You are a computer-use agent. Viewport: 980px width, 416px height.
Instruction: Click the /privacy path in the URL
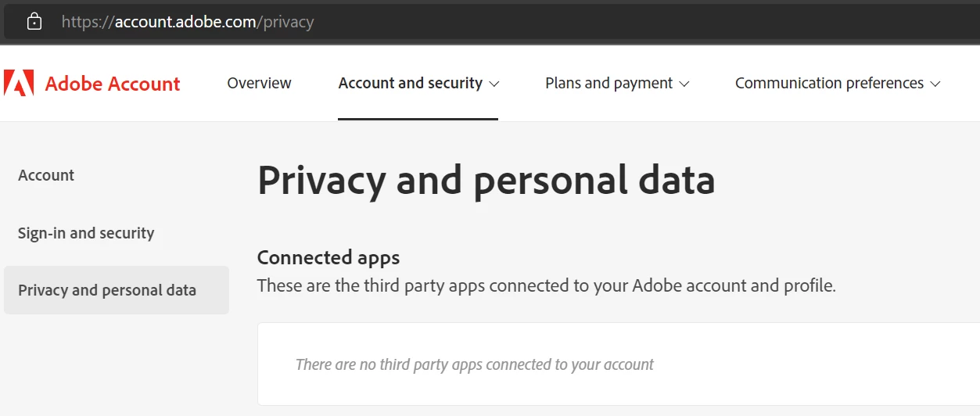(x=288, y=22)
